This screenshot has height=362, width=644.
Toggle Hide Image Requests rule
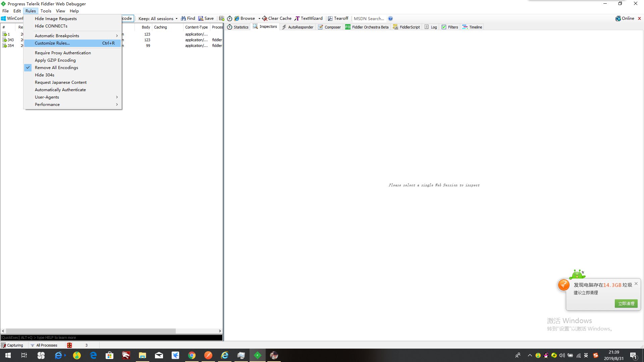pos(56,18)
